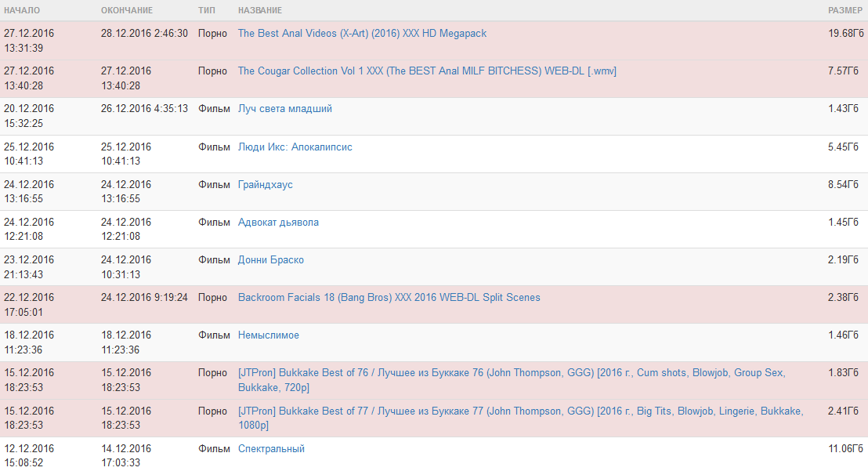The image size is (868, 471).
Task: Click the ТИП column header
Action: (x=207, y=10)
